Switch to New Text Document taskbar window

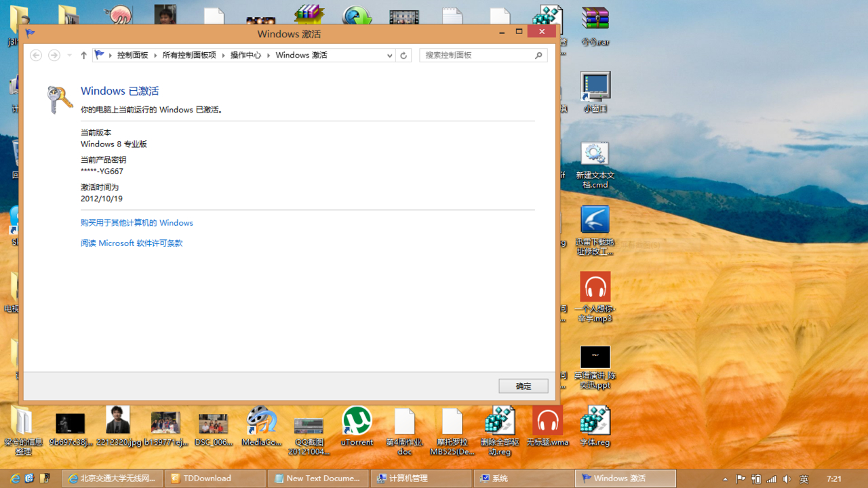tap(319, 479)
